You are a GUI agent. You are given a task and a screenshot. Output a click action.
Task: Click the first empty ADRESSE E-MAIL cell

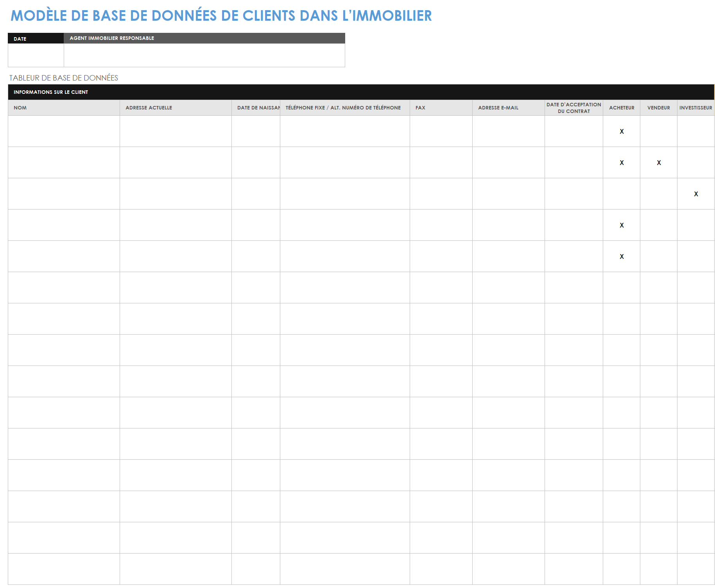tap(508, 131)
